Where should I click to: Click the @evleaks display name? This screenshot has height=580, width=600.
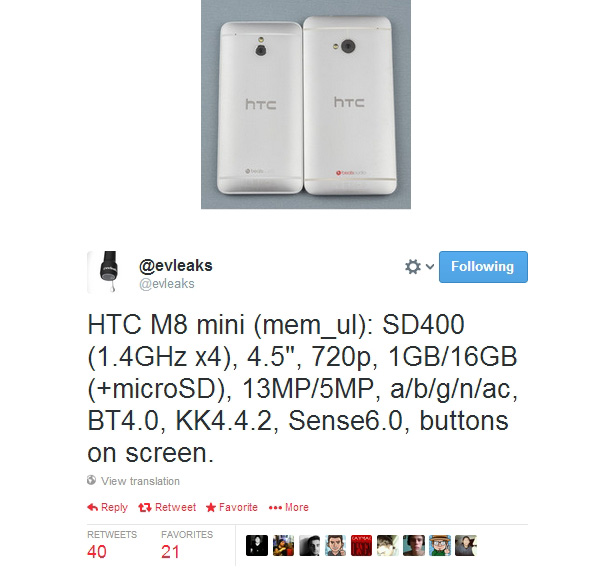[176, 265]
